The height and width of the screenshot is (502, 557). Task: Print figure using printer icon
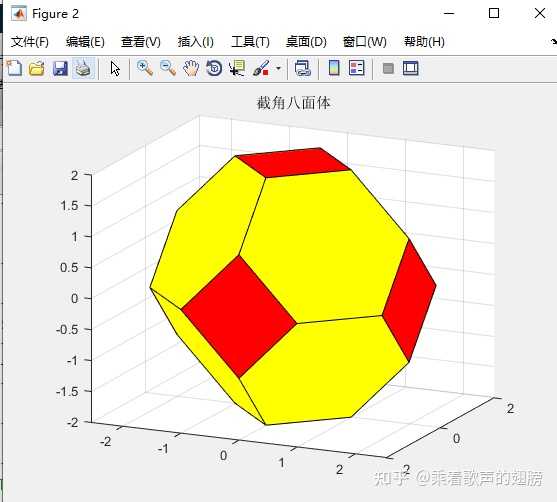pos(83,68)
